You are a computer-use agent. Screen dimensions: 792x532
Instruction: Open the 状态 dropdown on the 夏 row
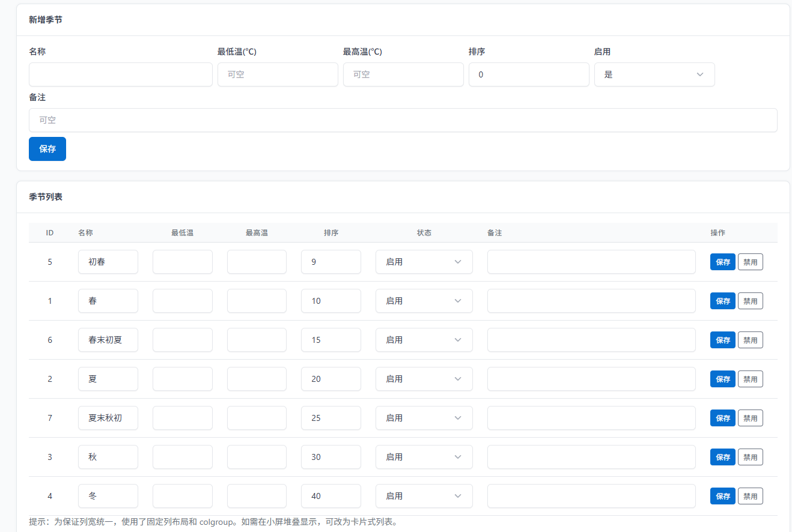click(x=424, y=379)
